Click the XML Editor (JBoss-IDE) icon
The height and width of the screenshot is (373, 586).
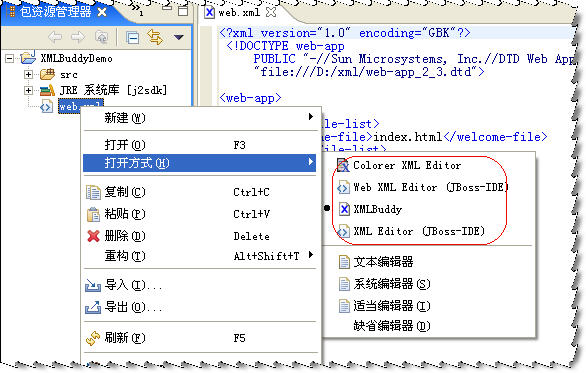343,231
